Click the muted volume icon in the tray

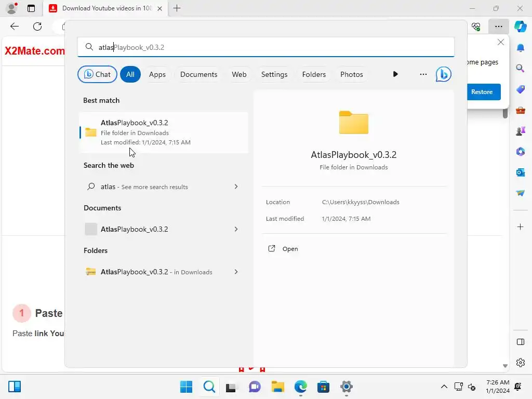coord(472,387)
